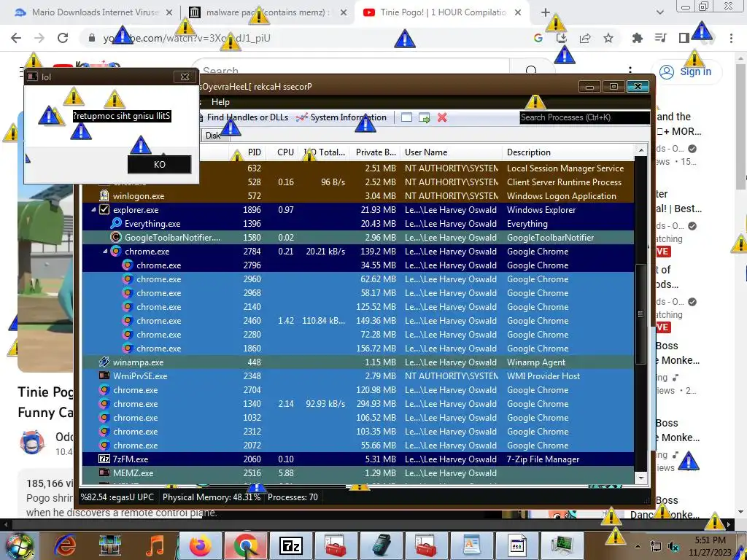Reload the YouTube page
Viewport: 747px width, 560px height.
(63, 38)
